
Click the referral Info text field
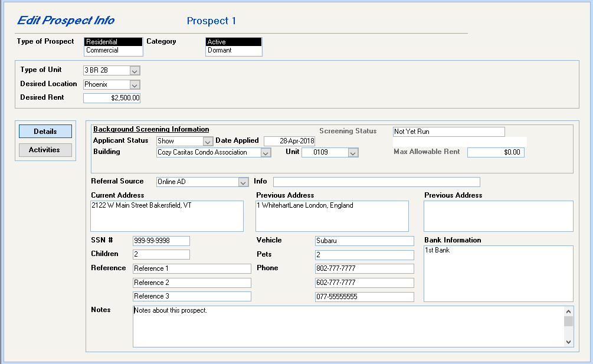376,182
